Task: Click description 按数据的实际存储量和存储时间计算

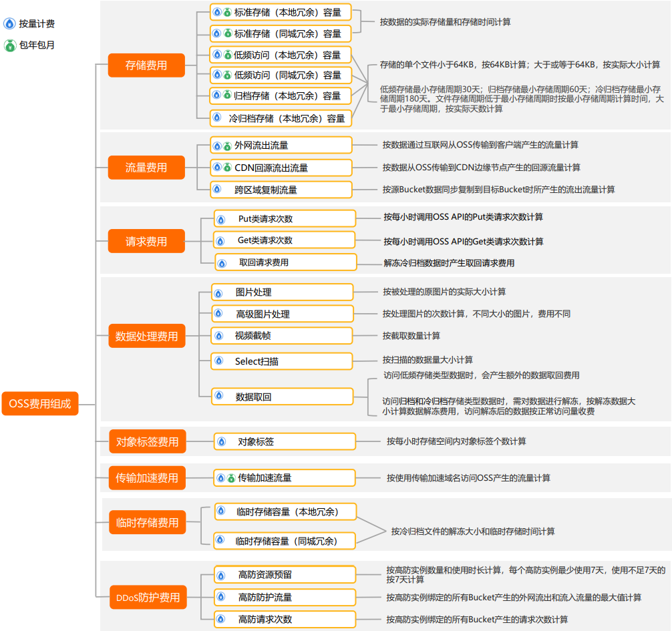Action: [446, 22]
